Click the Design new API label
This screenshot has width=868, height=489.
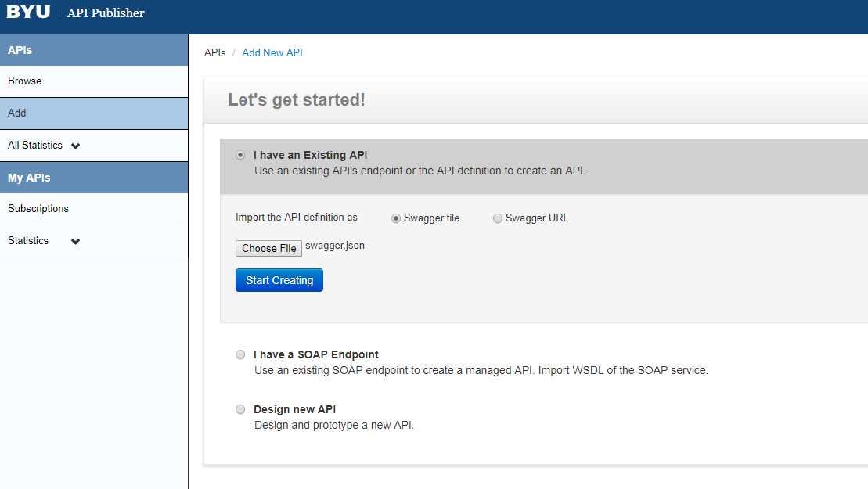[x=294, y=409]
